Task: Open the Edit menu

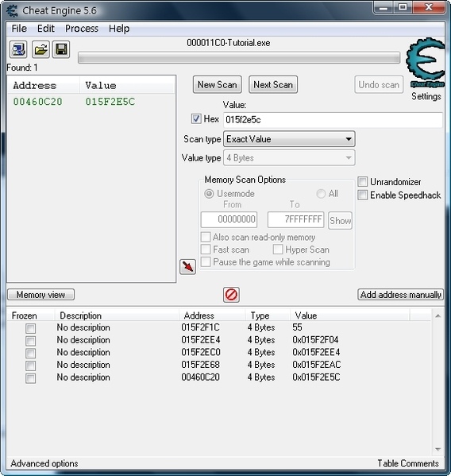Action: click(46, 29)
